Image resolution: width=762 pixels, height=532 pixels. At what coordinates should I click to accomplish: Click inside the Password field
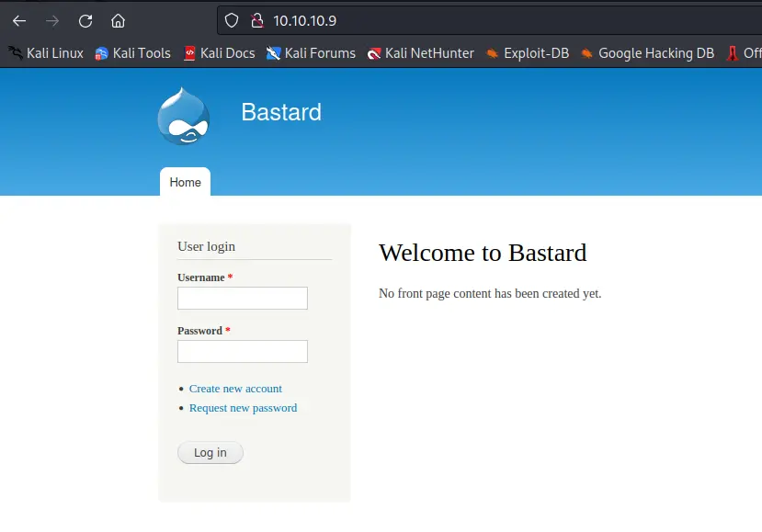tap(243, 351)
